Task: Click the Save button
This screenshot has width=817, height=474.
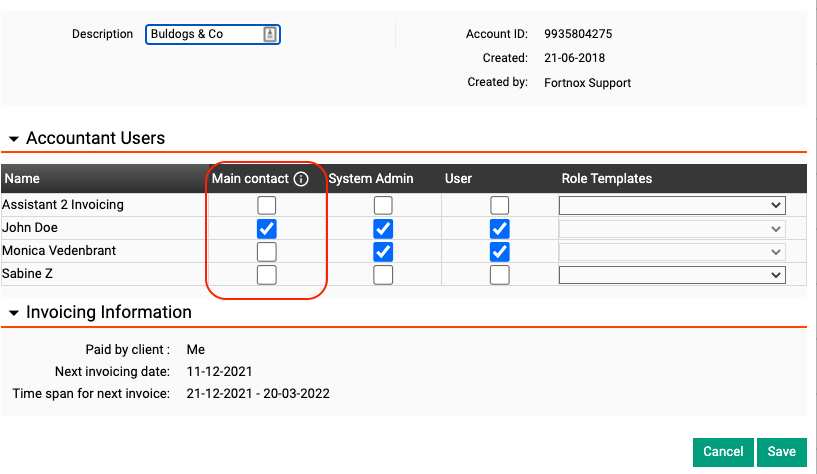Action: [x=782, y=452]
